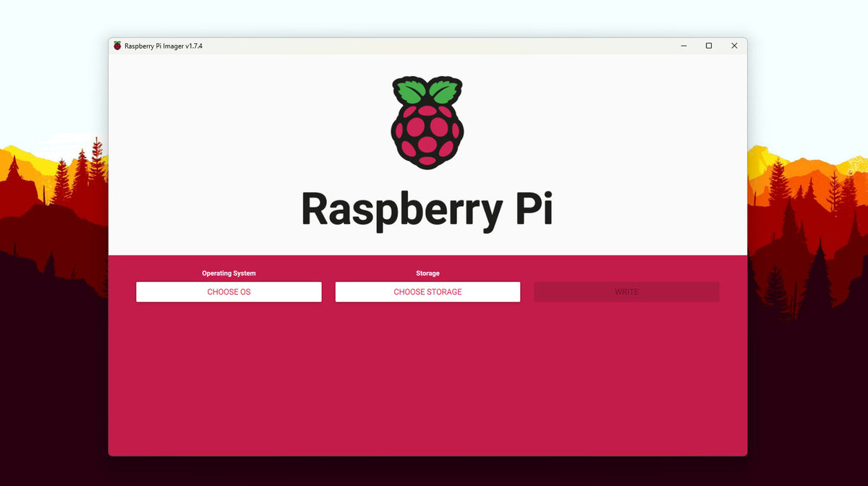Open the CHOOSE OS selection list
The image size is (868, 486).
pyautogui.click(x=229, y=292)
